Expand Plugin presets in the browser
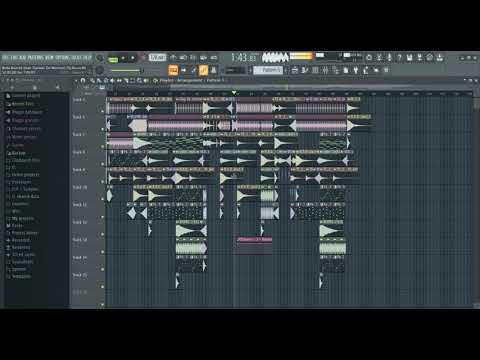The width and height of the screenshot is (480, 360). (22, 120)
